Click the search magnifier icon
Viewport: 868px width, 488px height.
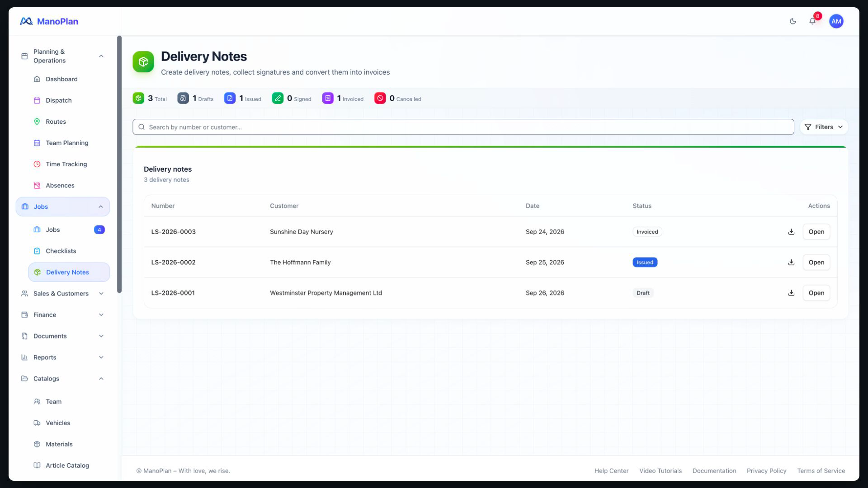(142, 127)
